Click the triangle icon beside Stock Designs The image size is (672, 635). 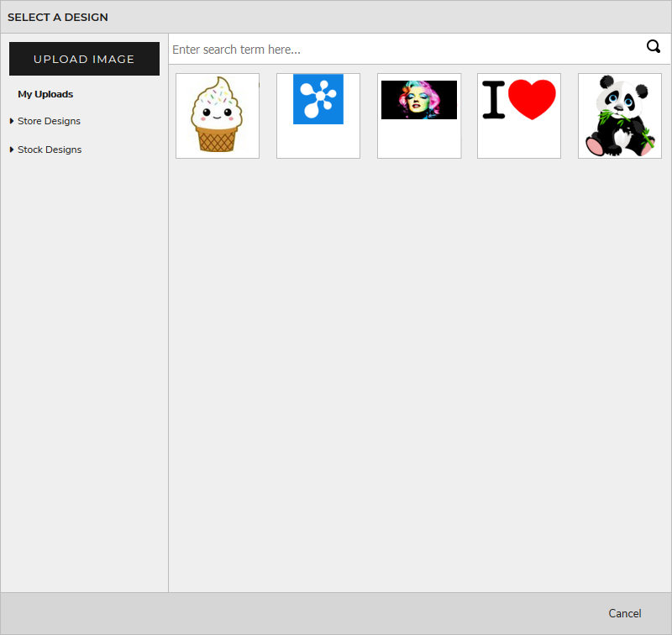point(11,150)
